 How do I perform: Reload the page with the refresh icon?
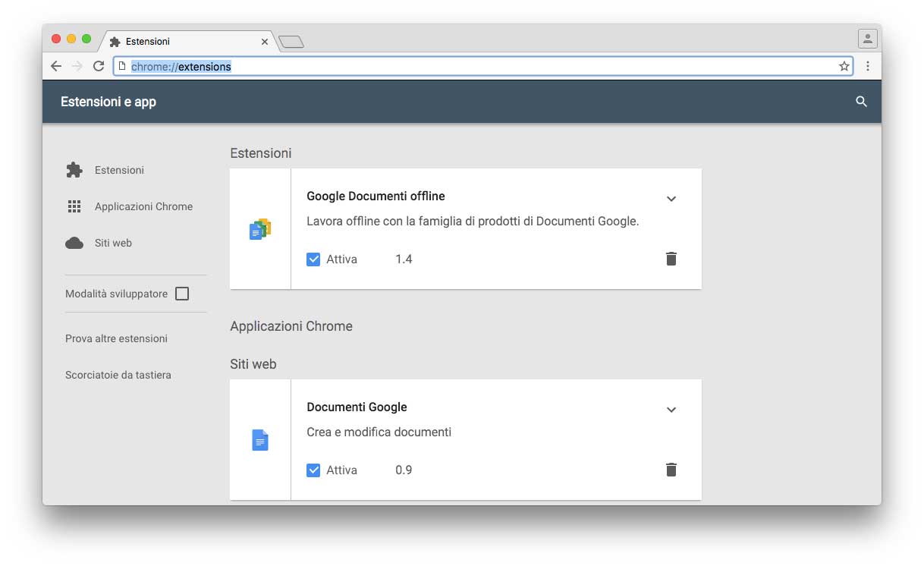pos(98,66)
